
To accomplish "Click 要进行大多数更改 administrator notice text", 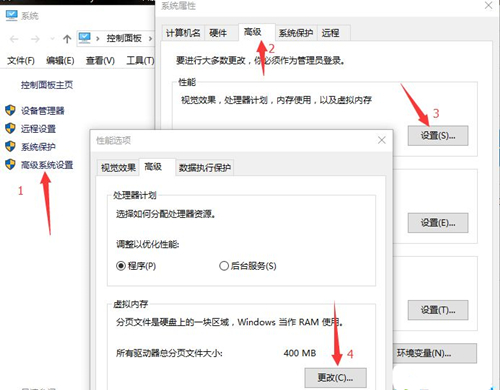I will [x=260, y=61].
